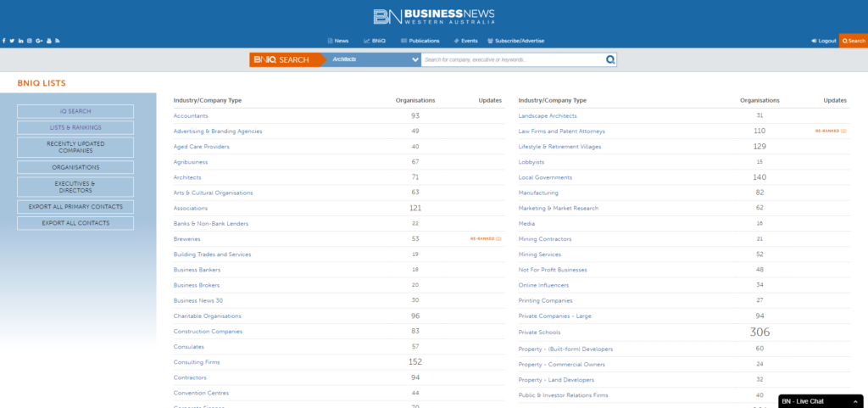This screenshot has height=408, width=868.
Task: Select LISTS & RANKINGS sidebar button
Action: tap(75, 128)
